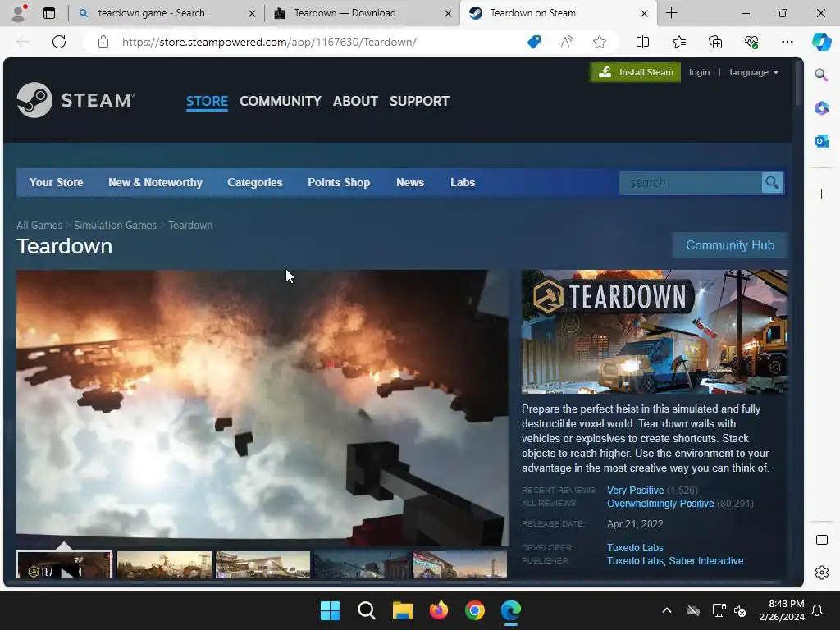The width and height of the screenshot is (840, 630).
Task: Click Simulation Games breadcrumb
Action: click(x=115, y=226)
